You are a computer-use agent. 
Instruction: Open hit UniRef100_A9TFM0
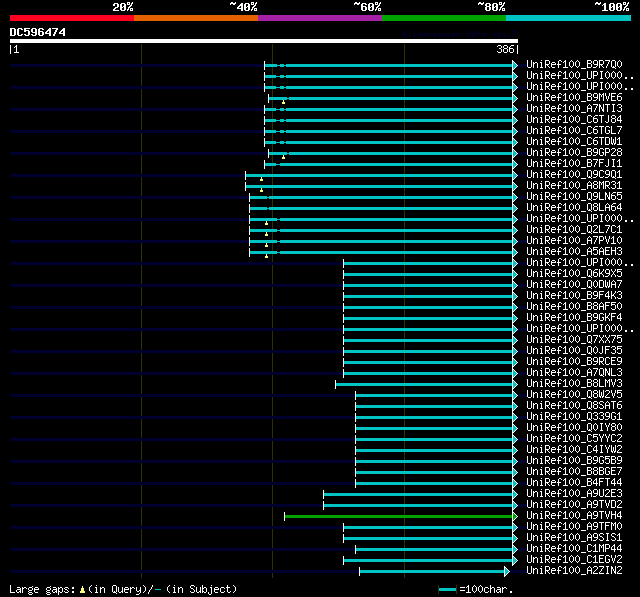[574, 527]
